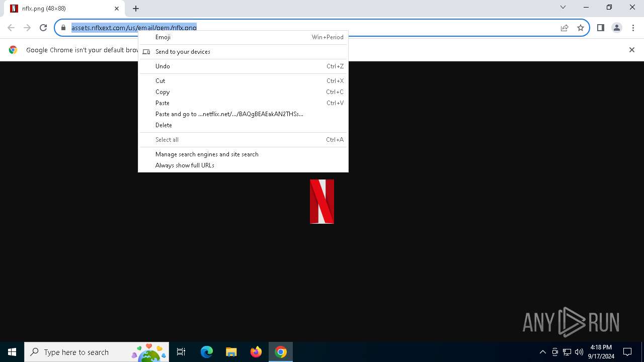This screenshot has width=644, height=362.
Task: Open Task View on the taskbar
Action: 181,352
